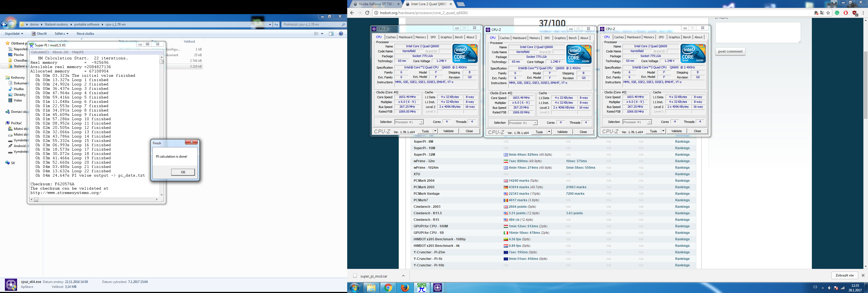
Task: Click the Explorer back arrow button
Action: pos(4,24)
